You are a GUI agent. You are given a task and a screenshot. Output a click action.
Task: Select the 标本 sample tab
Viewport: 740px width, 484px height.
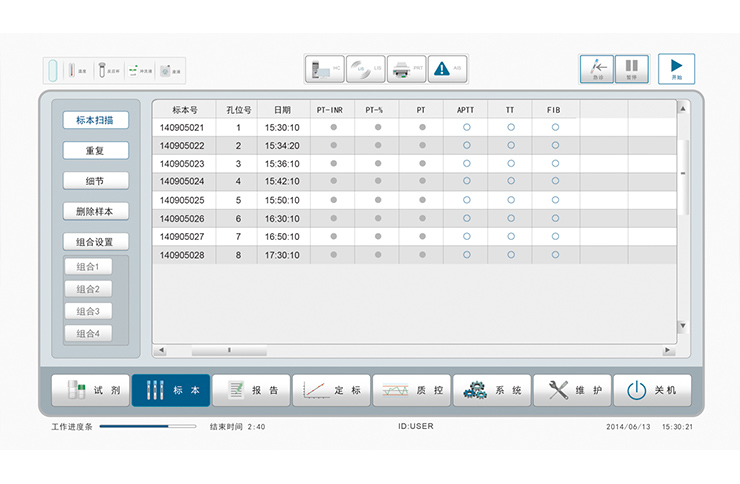[171, 390]
